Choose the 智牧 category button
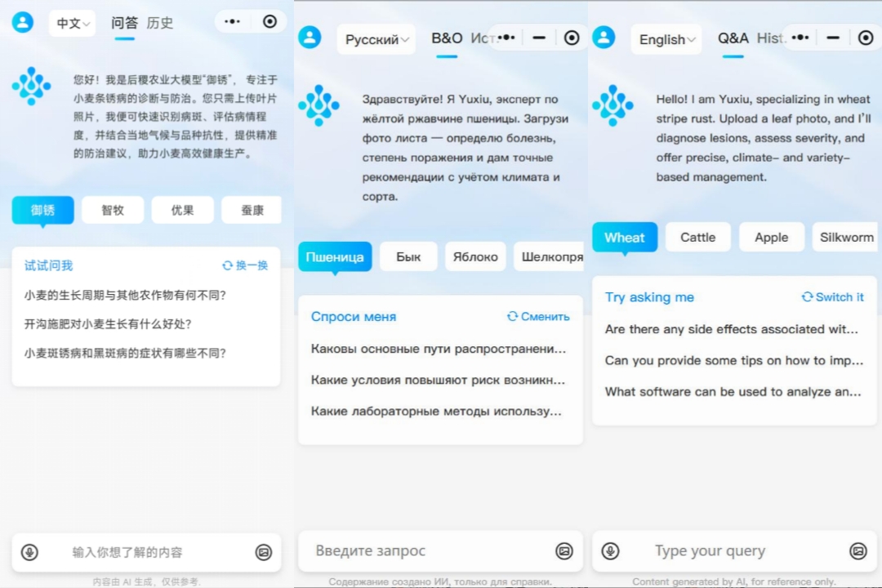The image size is (882, 588). click(113, 210)
